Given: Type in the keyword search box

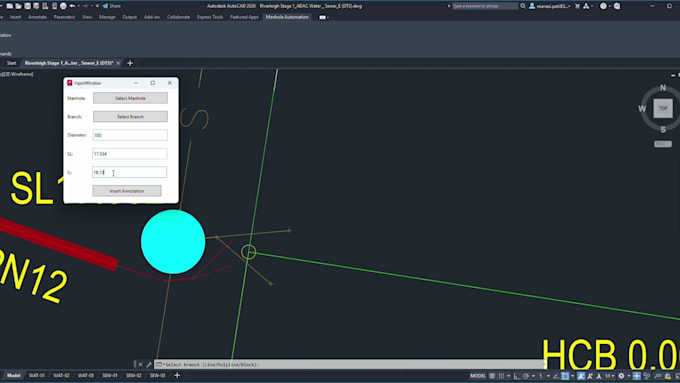Looking at the screenshot, I should (485, 6).
